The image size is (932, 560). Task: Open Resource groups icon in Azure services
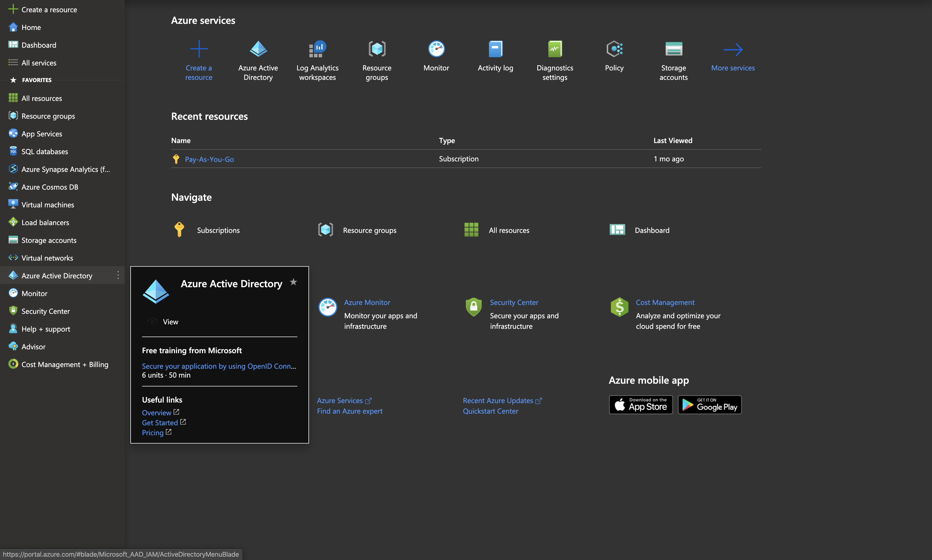(x=377, y=49)
